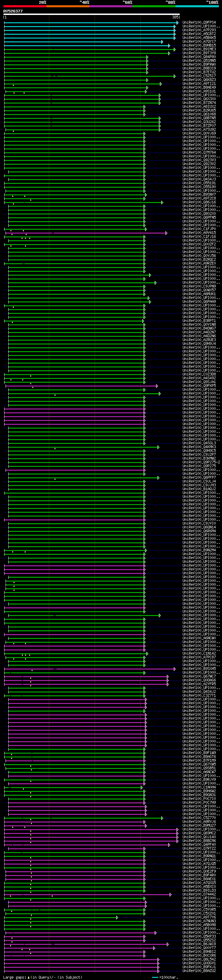Open hit UniRef100_B7ZP07

(199, 125)
